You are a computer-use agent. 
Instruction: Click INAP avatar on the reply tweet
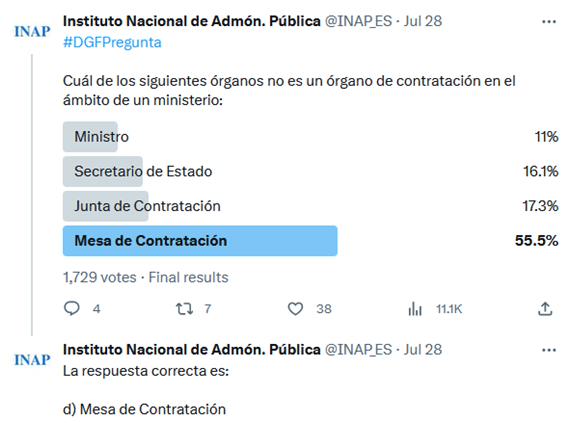pyautogui.click(x=32, y=360)
